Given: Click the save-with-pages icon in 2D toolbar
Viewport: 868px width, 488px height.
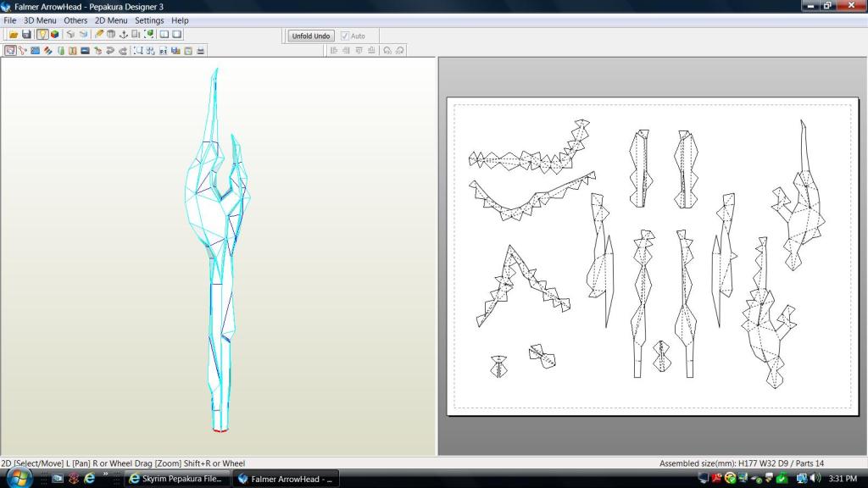Looking at the screenshot, I should (175, 51).
